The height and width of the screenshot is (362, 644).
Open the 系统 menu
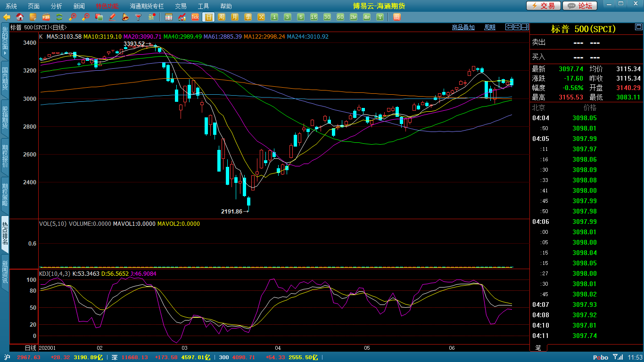coord(11,6)
